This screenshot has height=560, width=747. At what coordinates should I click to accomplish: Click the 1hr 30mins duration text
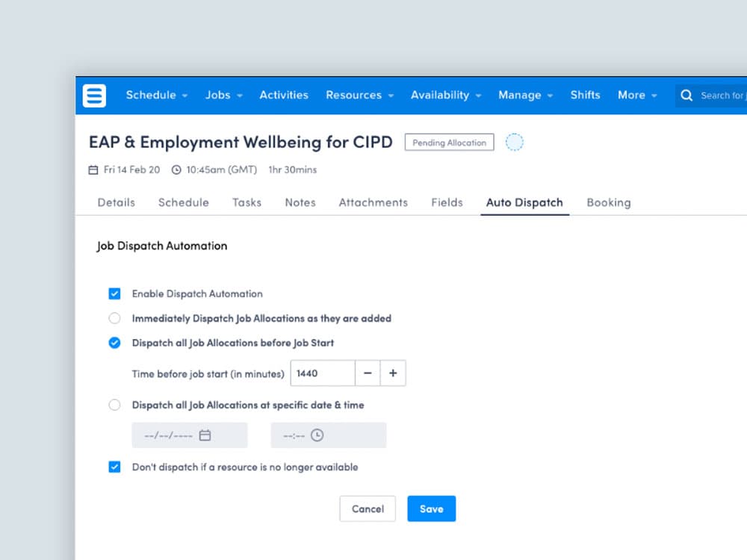pyautogui.click(x=293, y=170)
